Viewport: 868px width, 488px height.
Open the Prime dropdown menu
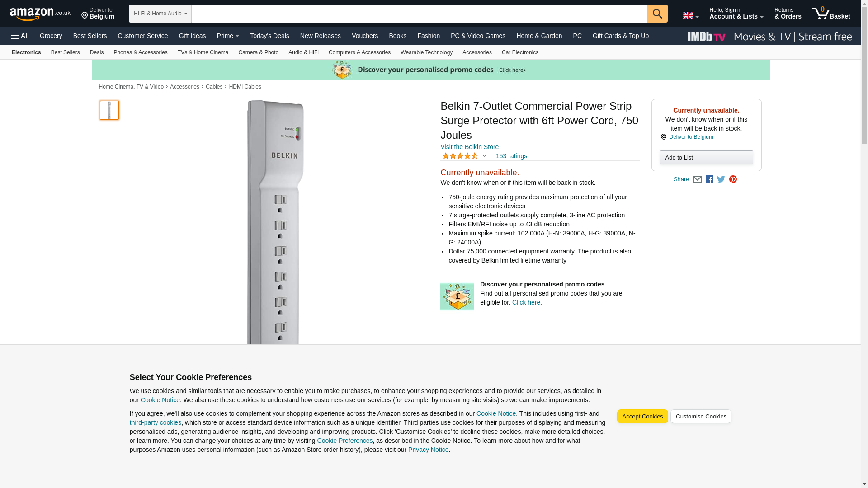(x=228, y=36)
